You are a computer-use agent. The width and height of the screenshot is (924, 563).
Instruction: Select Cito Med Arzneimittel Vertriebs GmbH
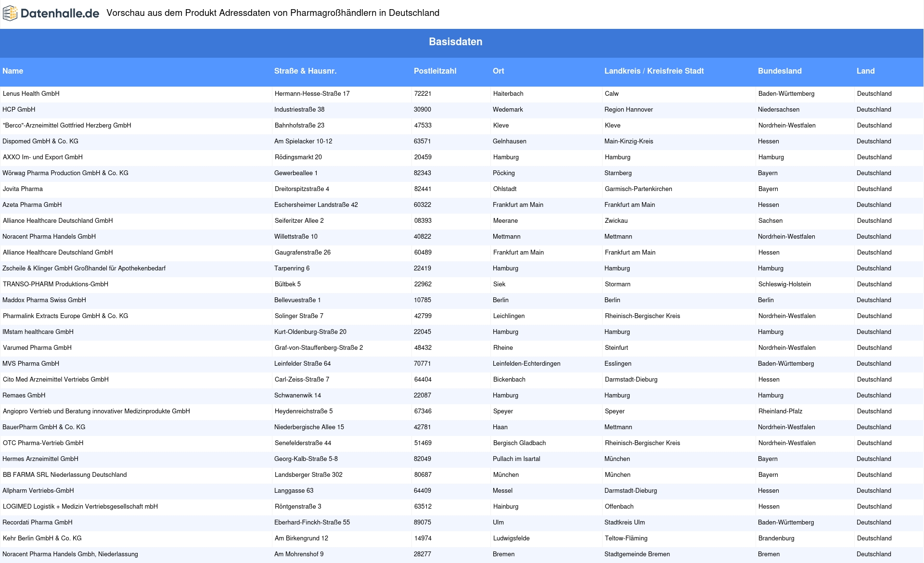[56, 379]
